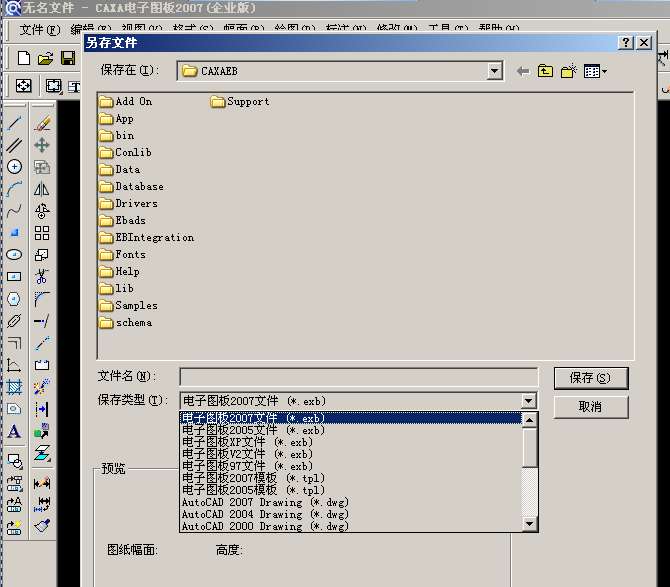The width and height of the screenshot is (670, 587).
Task: Click the dialog help question mark button
Action: point(626,42)
